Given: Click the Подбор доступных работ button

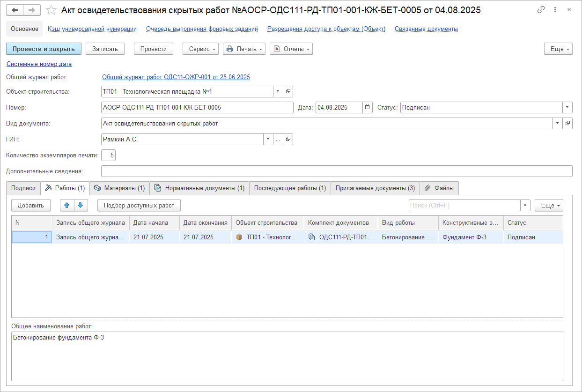Looking at the screenshot, I should [x=139, y=205].
